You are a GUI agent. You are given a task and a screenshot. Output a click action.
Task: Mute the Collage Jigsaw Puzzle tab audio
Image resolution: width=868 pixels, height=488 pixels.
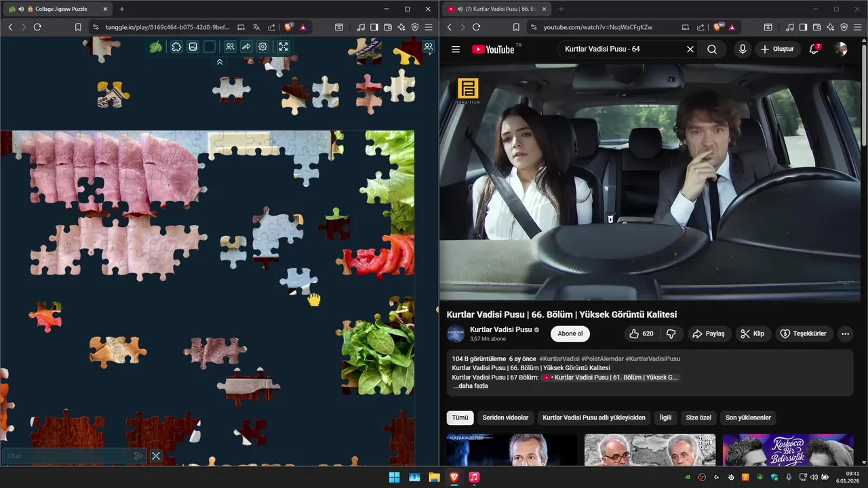[x=21, y=9]
